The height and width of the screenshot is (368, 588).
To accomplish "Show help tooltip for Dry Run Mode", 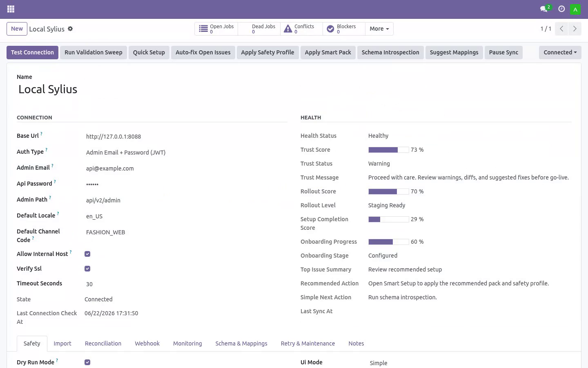I will pos(57,360).
